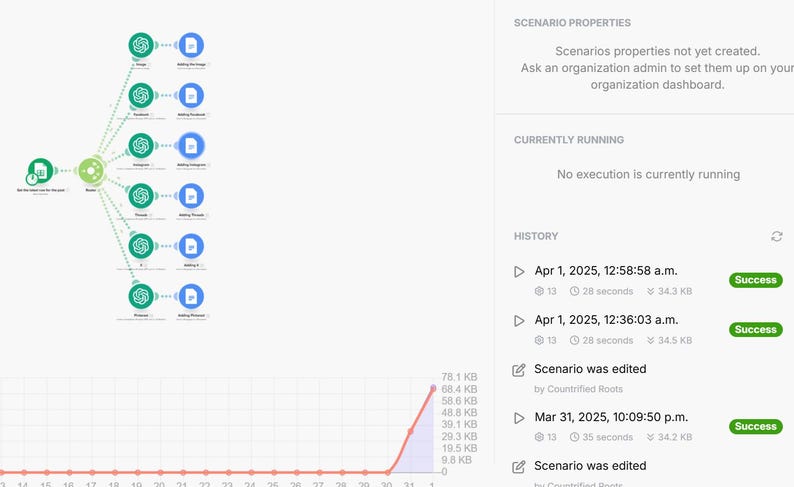Viewport: 794px width, 487px height.
Task: Click the chart data point above day 31
Action: click(410, 431)
